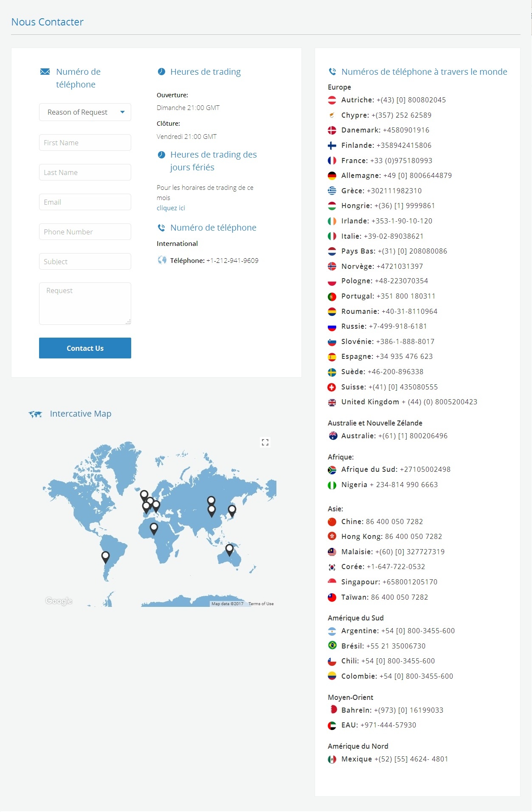This screenshot has width=532, height=812.
Task: Click the envelope icon near Numéro de téléphone
Action: coord(45,72)
